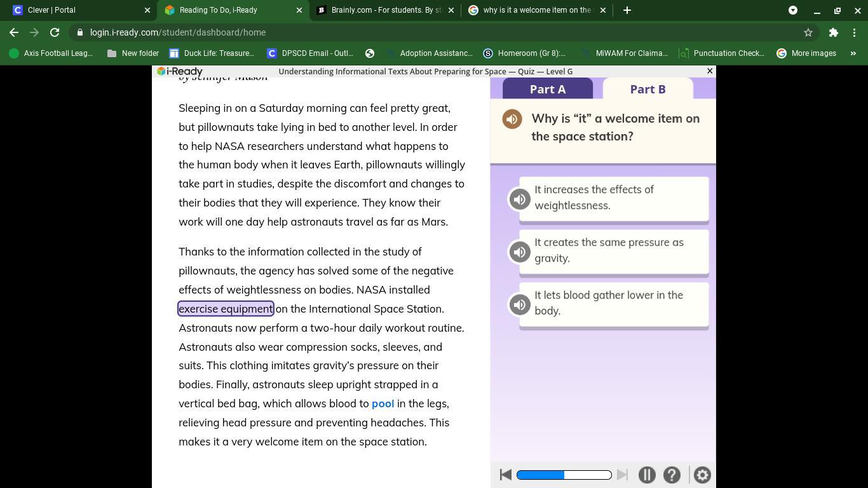Open the i-Ready help question mark

pyautogui.click(x=672, y=475)
